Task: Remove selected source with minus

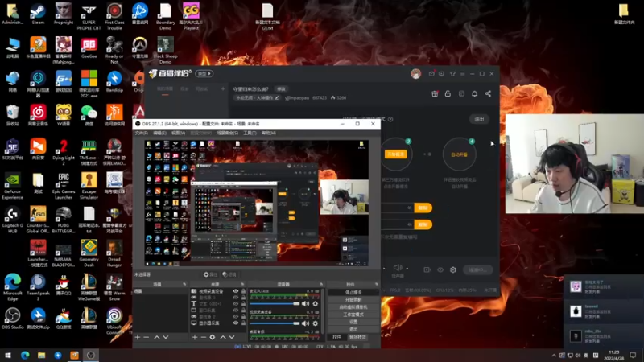Action: [x=204, y=337]
